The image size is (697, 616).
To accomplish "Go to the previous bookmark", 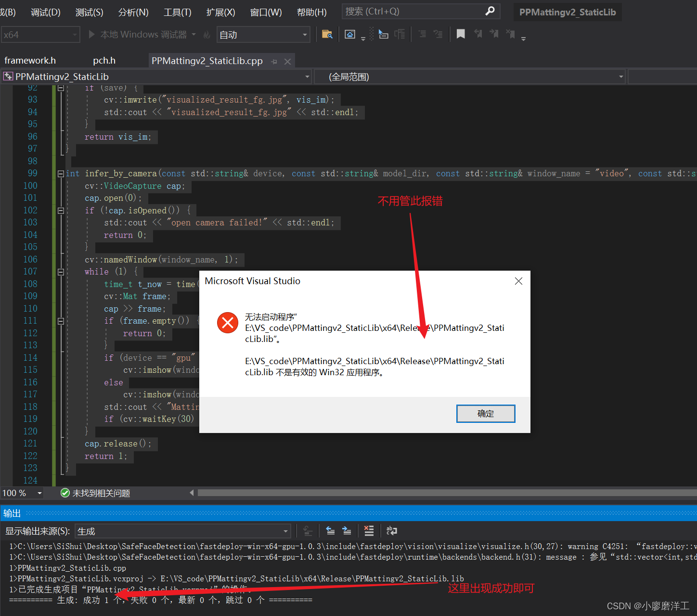I will pyautogui.click(x=478, y=34).
